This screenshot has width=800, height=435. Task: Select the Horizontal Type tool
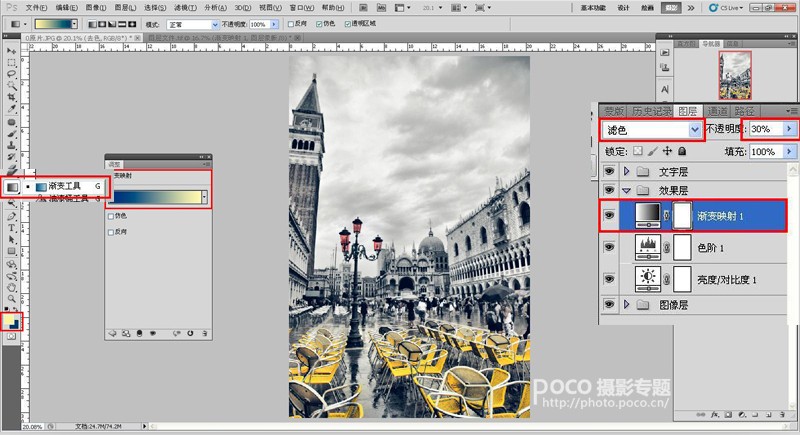[x=11, y=228]
